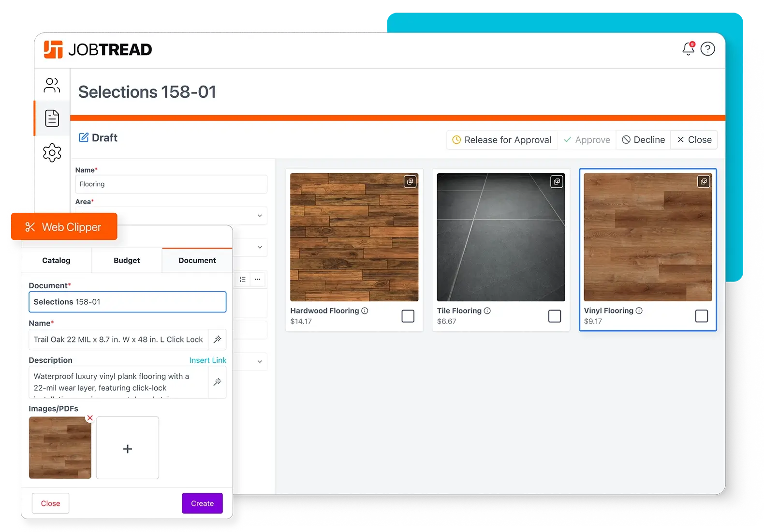Open the Tile Flooring image

point(501,237)
